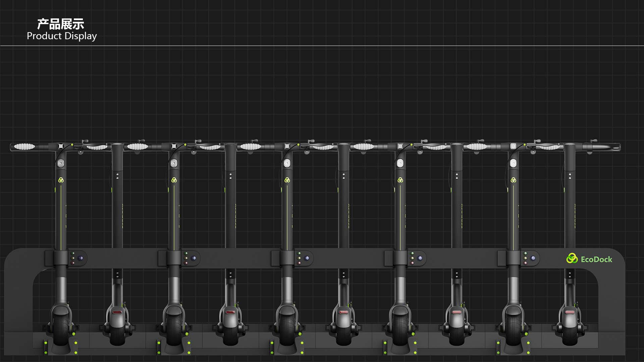The image size is (644, 362).
Task: Click the bell lever on the second front scooter
Action: coord(193,152)
